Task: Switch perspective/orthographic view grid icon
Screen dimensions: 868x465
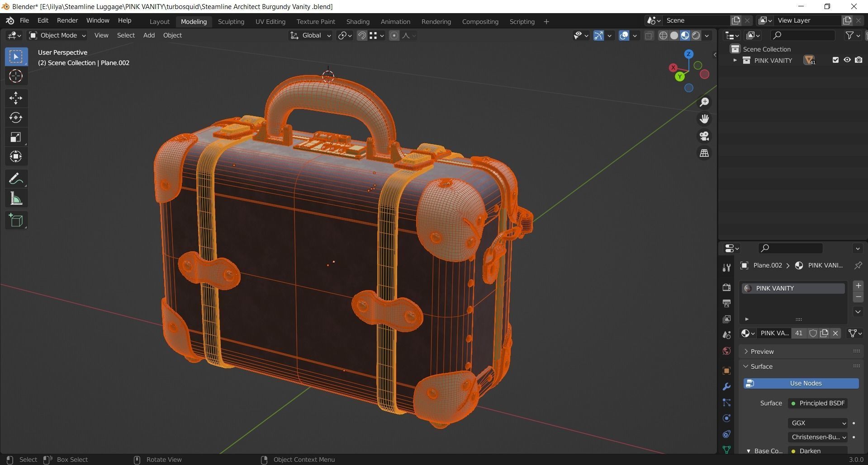Action: pyautogui.click(x=704, y=153)
